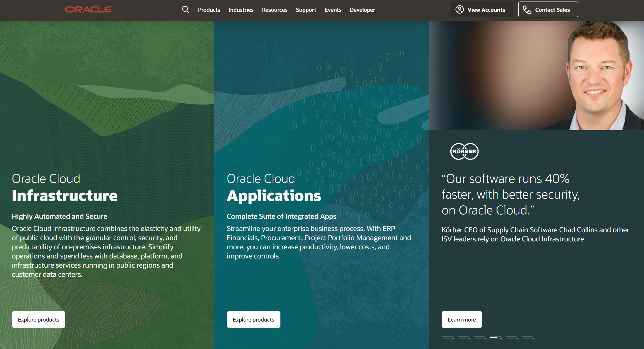
Task: Open the Events navigation item
Action: (333, 10)
